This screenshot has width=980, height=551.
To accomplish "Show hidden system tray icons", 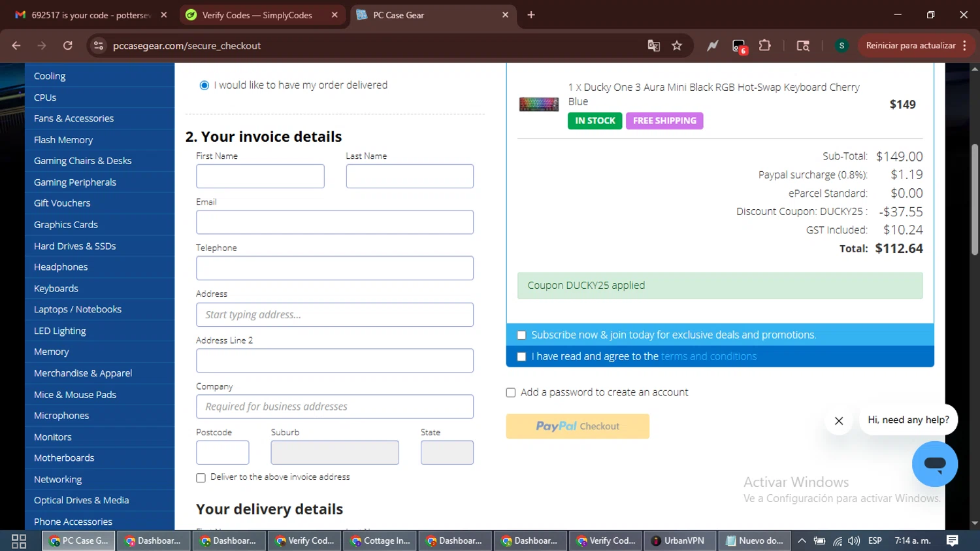I will [802, 541].
